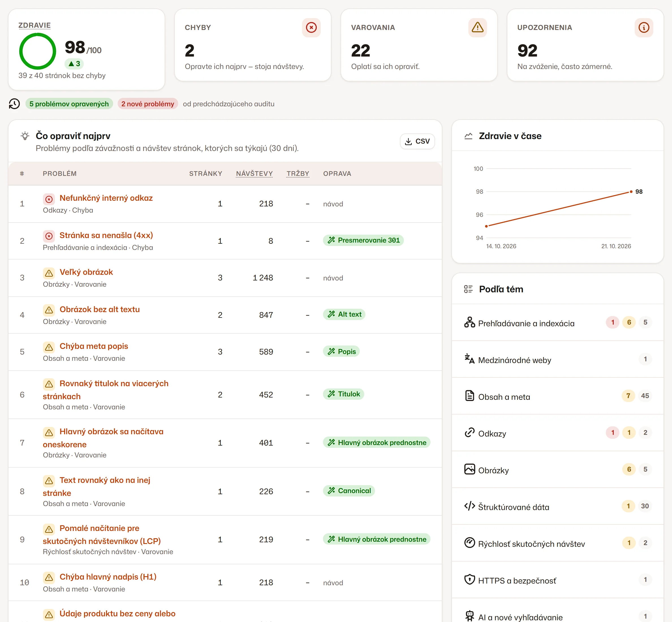The height and width of the screenshot is (622, 672).
Task: Click the shield icon for HTTPS a bezpečnosť
Action: 469,580
